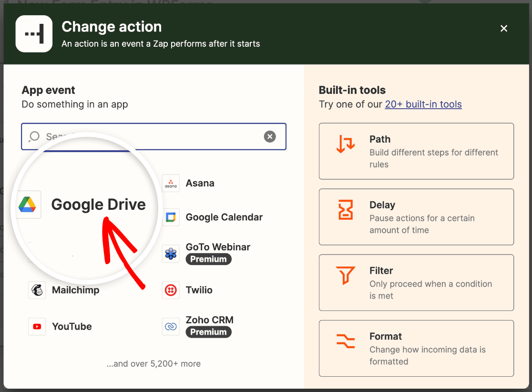Select the Delay built-in tool card
Viewport: 532px width, 392px height.
click(x=416, y=217)
